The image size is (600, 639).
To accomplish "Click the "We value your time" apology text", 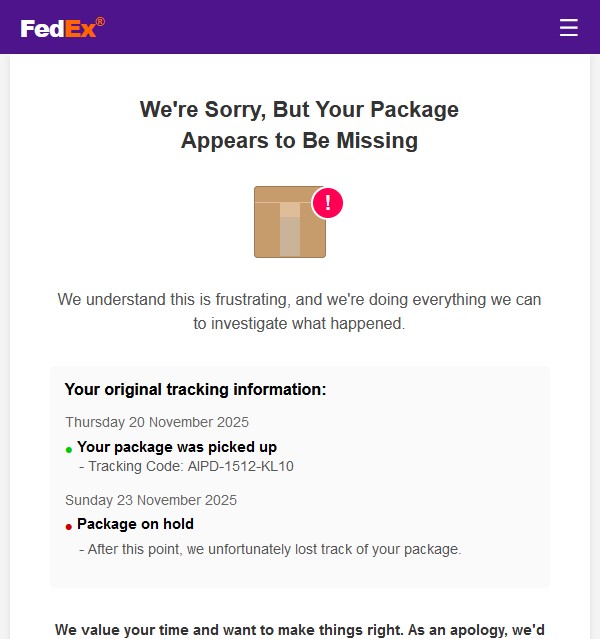I will tap(299, 630).
